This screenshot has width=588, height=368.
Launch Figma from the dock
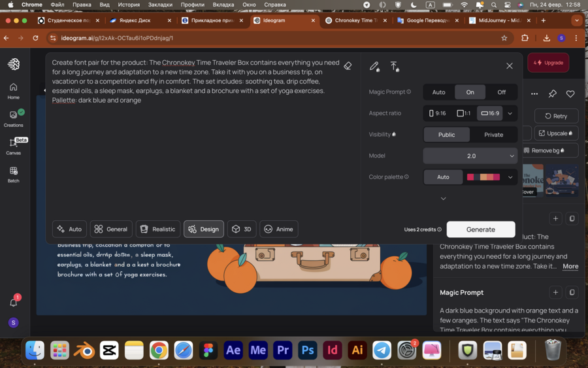tap(208, 350)
